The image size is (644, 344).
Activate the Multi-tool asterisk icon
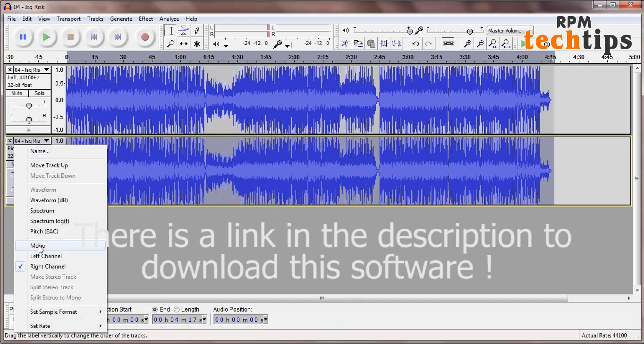[197, 44]
